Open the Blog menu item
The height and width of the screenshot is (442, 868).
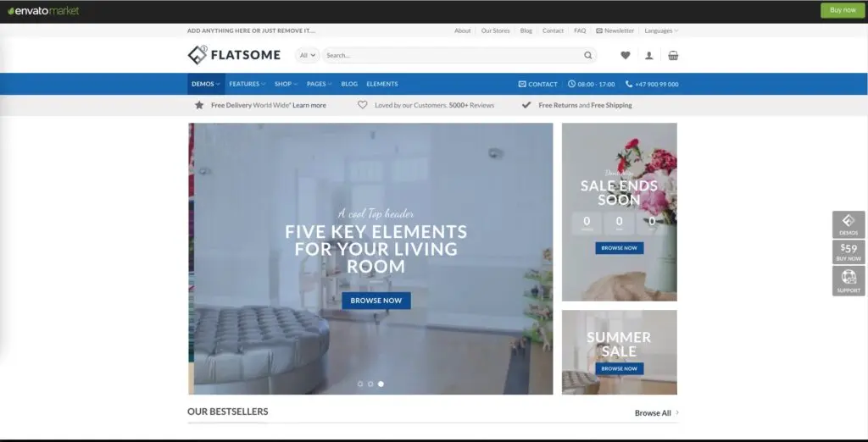tap(349, 84)
